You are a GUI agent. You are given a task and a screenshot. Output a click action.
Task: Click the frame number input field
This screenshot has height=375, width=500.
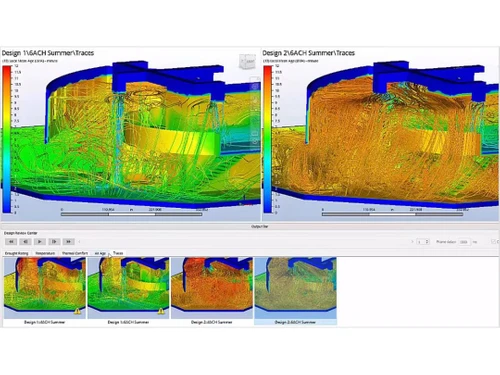click(421, 242)
